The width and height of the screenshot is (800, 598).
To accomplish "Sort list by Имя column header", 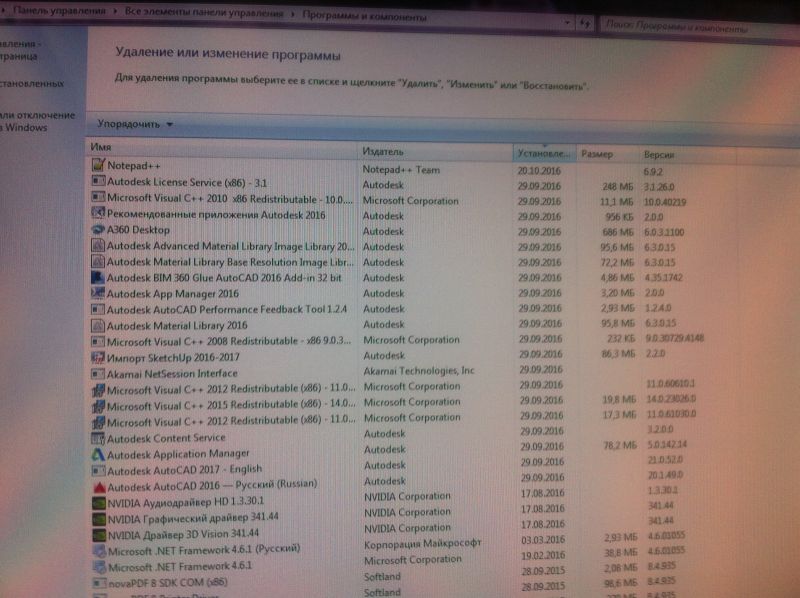I will 222,147.
